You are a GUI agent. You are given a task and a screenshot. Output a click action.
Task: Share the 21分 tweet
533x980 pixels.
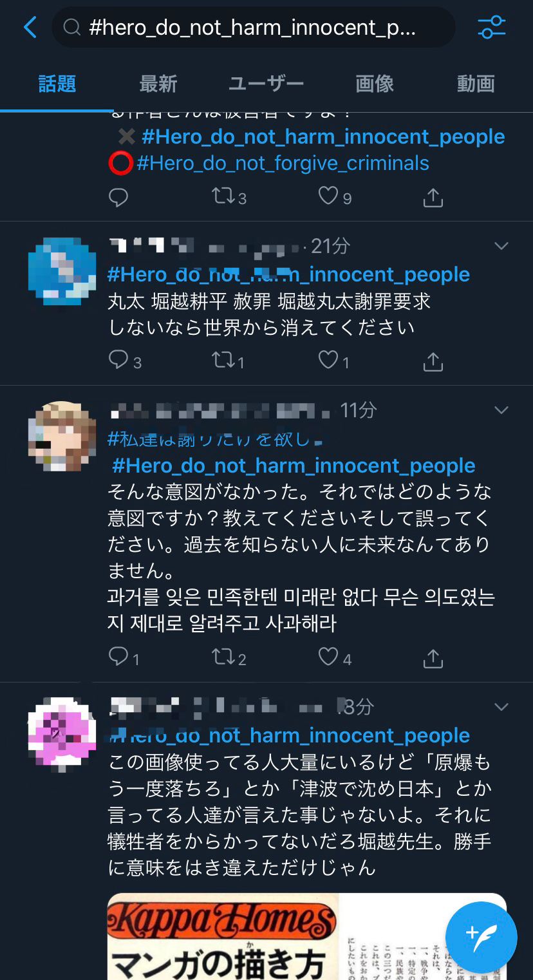[433, 361]
